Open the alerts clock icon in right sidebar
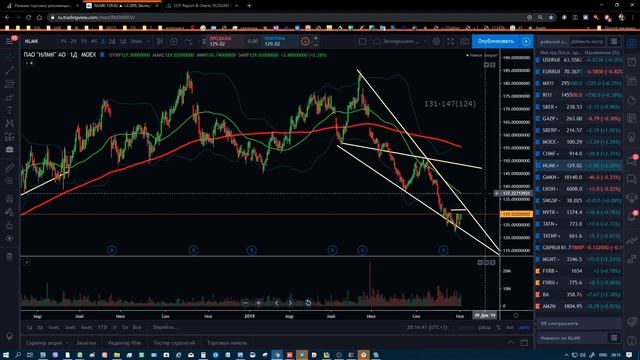The height and width of the screenshot is (360, 640). pyautogui.click(x=631, y=62)
